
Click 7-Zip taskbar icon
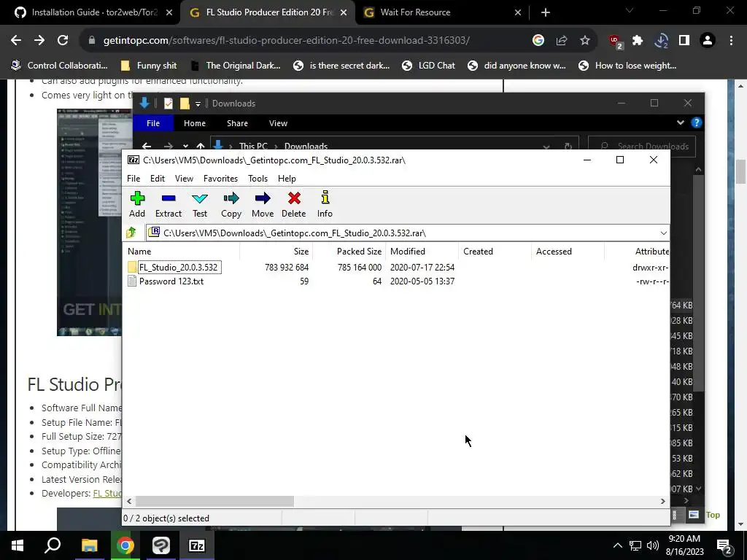pyautogui.click(x=197, y=545)
